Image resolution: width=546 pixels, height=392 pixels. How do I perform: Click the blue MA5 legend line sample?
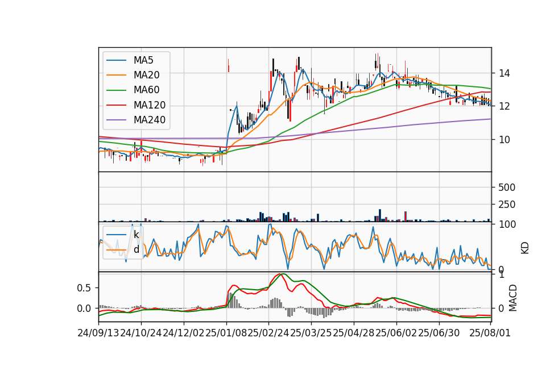pyautogui.click(x=116, y=60)
